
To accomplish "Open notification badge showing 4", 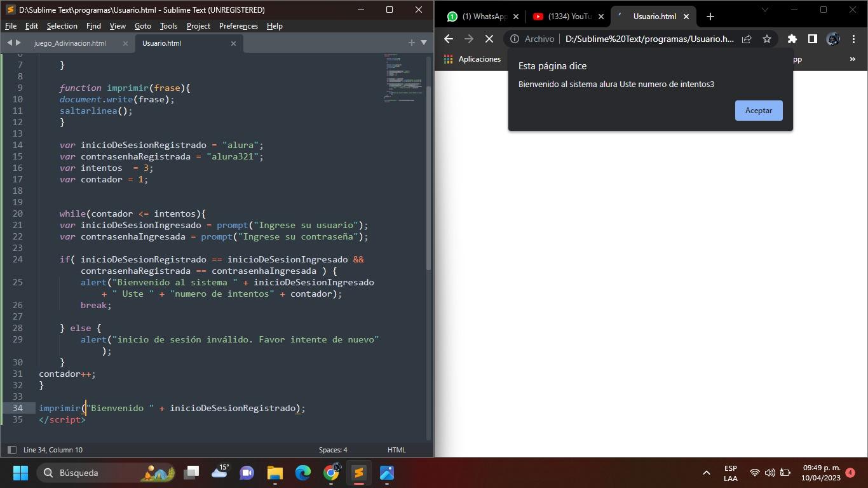I will [850, 472].
